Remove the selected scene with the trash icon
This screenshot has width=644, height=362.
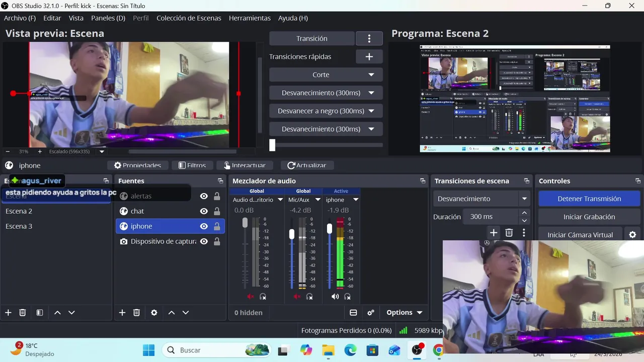click(23, 313)
